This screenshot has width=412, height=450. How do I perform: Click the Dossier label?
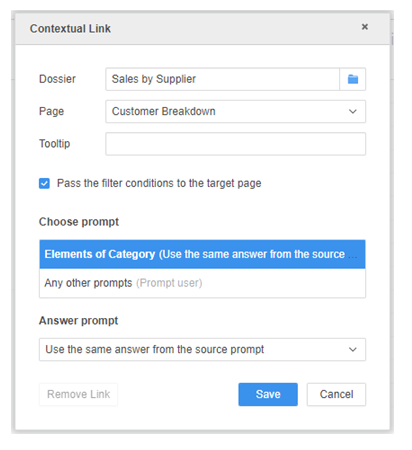coord(57,79)
